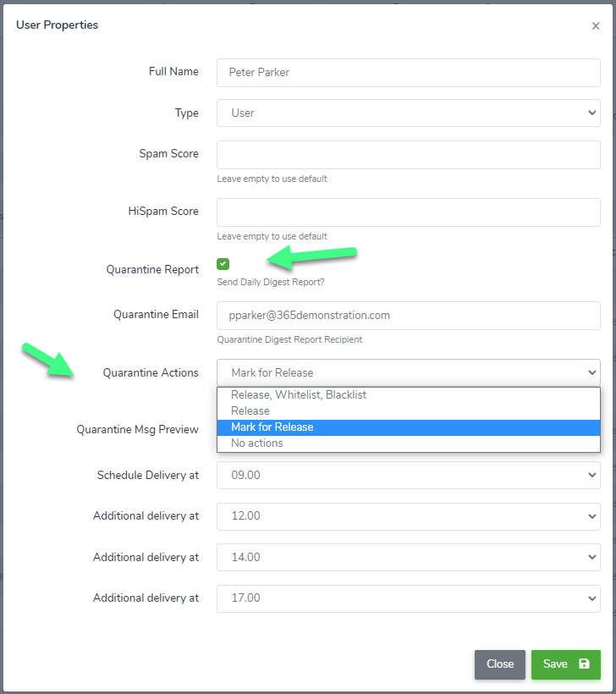The height and width of the screenshot is (694, 616).
Task: Close dialog with the X icon
Action: [596, 26]
